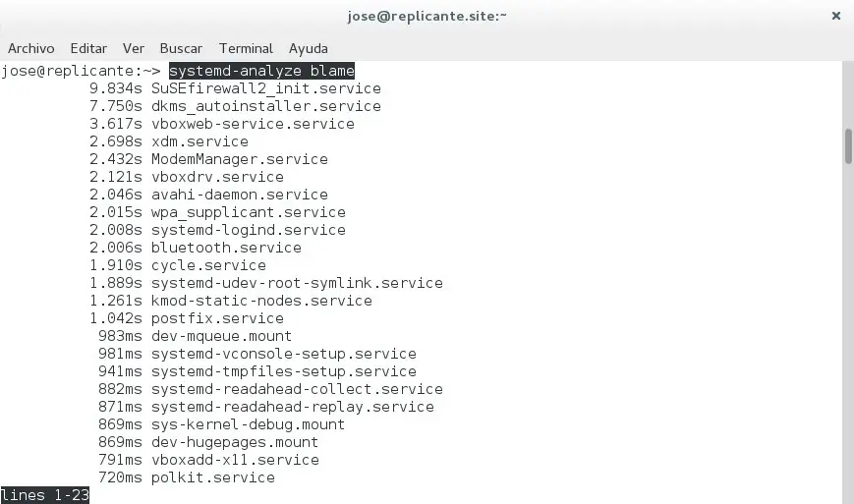Click the bluetooth.service entry
Viewport: 854px width, 504px height.
(226, 248)
